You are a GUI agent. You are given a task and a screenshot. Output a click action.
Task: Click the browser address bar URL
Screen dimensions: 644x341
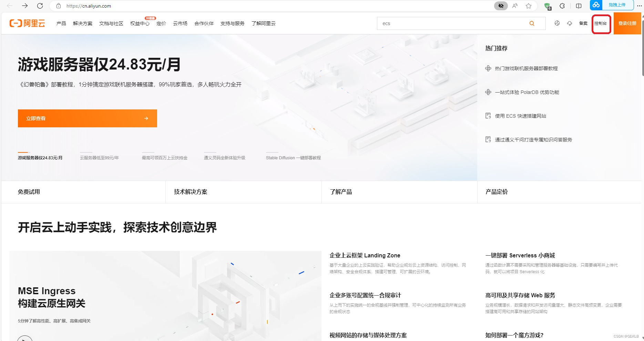click(x=89, y=6)
